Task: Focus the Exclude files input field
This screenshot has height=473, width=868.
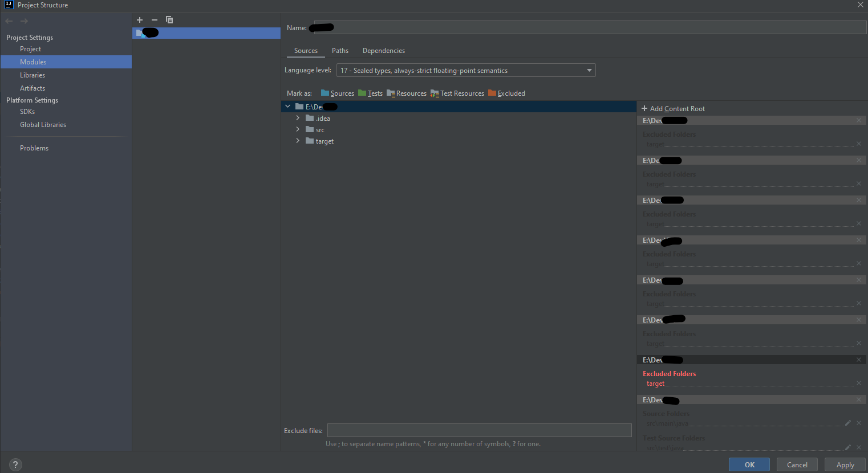Action: point(480,430)
